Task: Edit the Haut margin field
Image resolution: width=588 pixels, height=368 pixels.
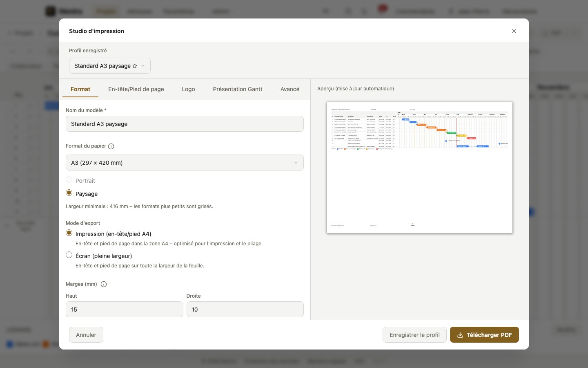Action: (124, 310)
